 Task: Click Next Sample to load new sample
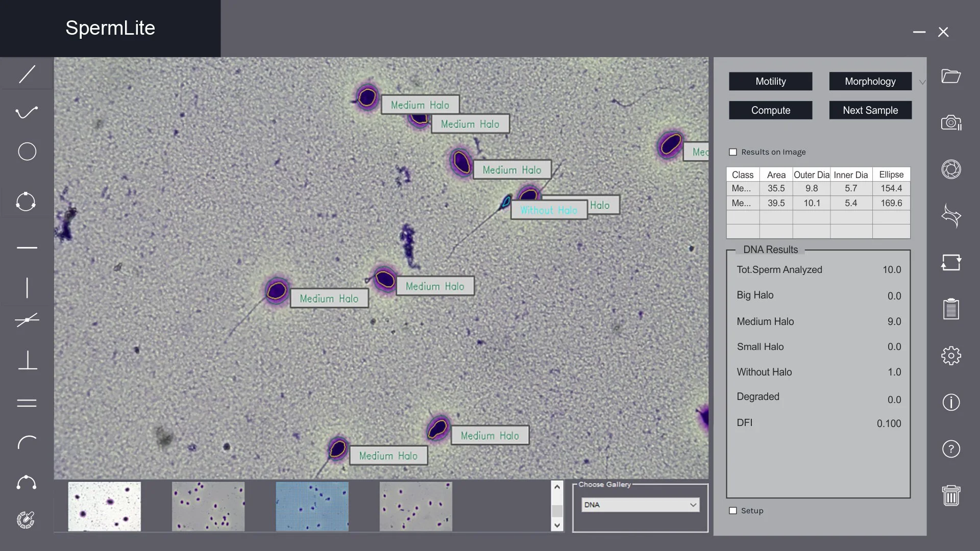click(x=870, y=110)
